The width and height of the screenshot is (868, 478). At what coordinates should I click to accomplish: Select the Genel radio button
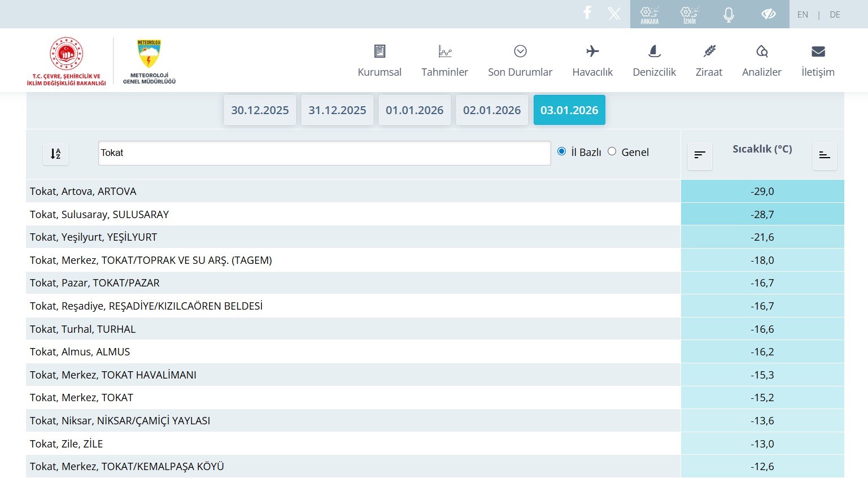pyautogui.click(x=612, y=151)
